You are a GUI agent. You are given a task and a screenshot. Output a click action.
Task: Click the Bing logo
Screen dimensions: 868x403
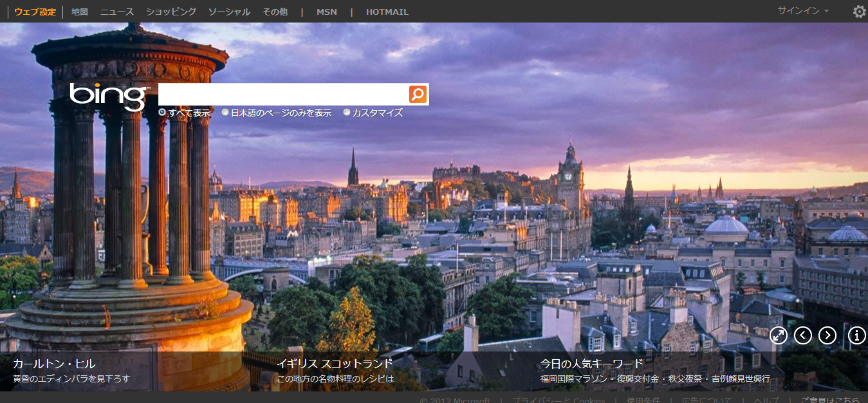pos(109,96)
